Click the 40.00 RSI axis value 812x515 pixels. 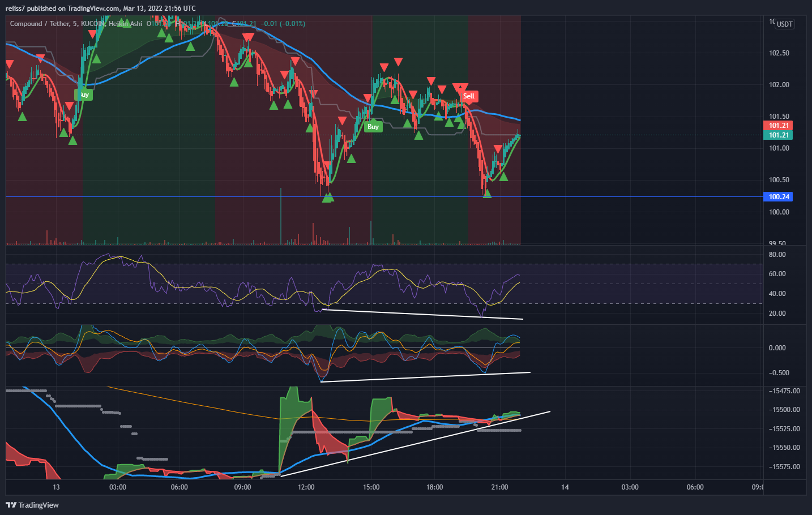click(x=777, y=294)
